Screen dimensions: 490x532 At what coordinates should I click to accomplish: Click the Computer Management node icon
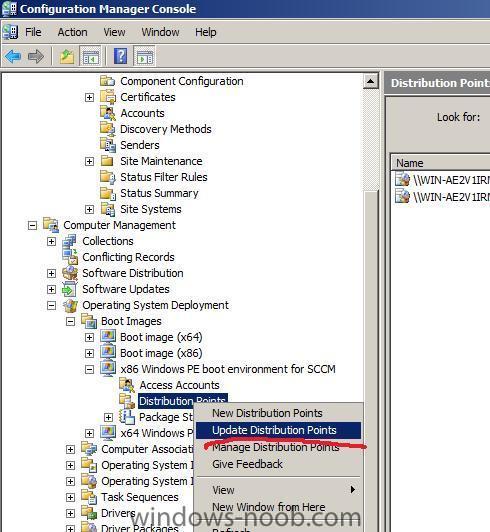pos(51,225)
